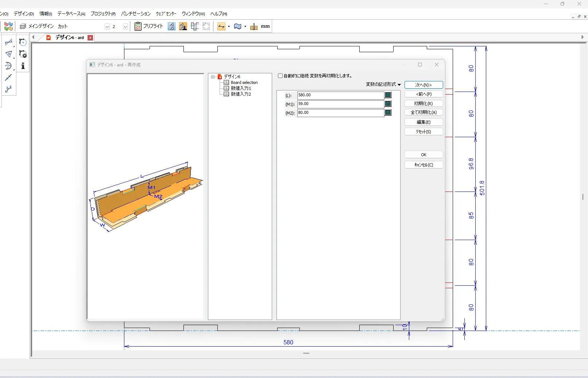Open the データベース menu

(71, 14)
